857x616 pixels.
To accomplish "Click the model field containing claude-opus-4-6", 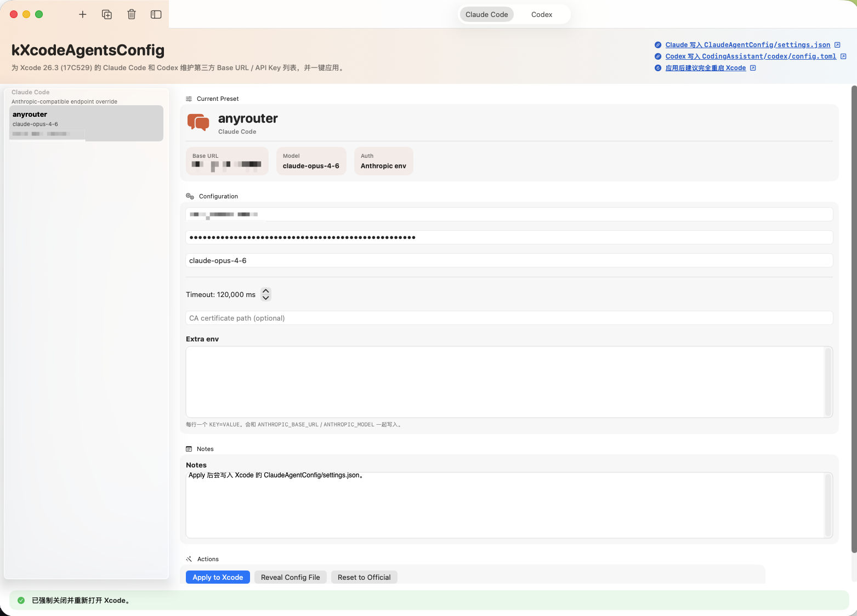I will [x=509, y=260].
